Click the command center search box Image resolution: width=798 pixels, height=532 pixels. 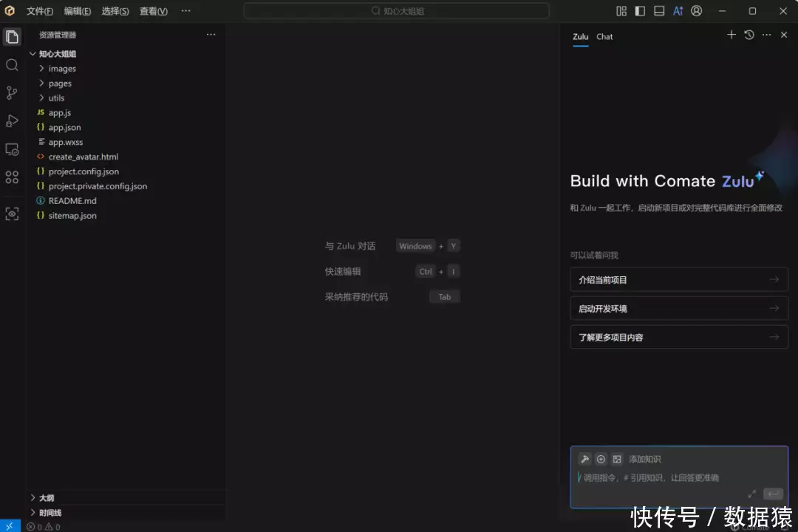397,10
